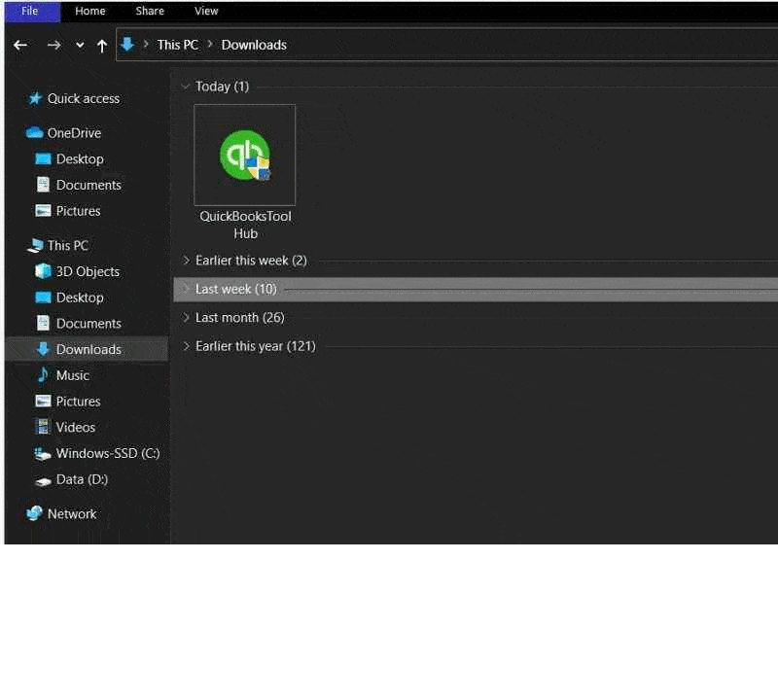Viewport: 778px width, 700px height.
Task: Select the Music folder in the sidebar
Action: point(73,374)
